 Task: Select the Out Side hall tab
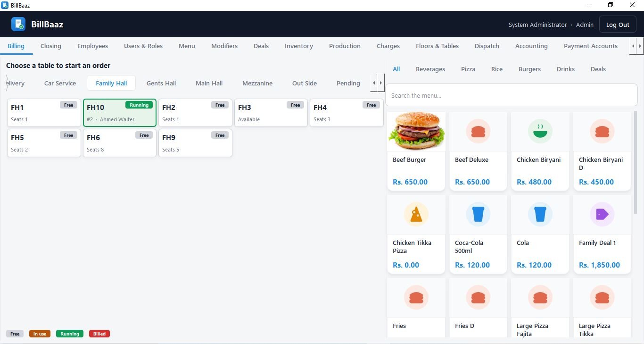tap(305, 83)
